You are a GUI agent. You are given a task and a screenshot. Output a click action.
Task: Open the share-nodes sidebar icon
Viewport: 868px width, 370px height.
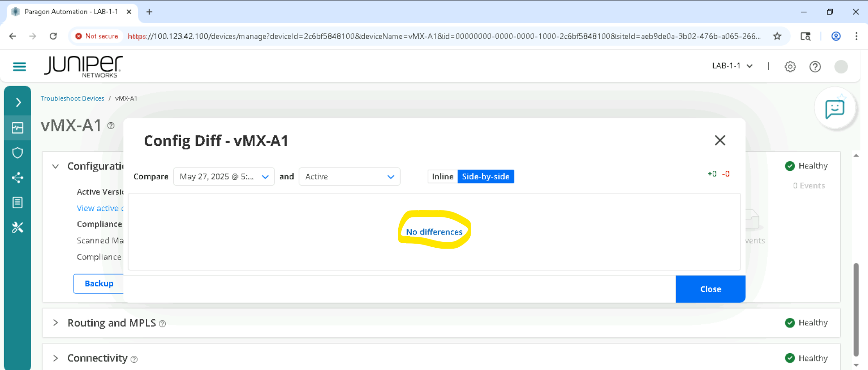coord(18,178)
